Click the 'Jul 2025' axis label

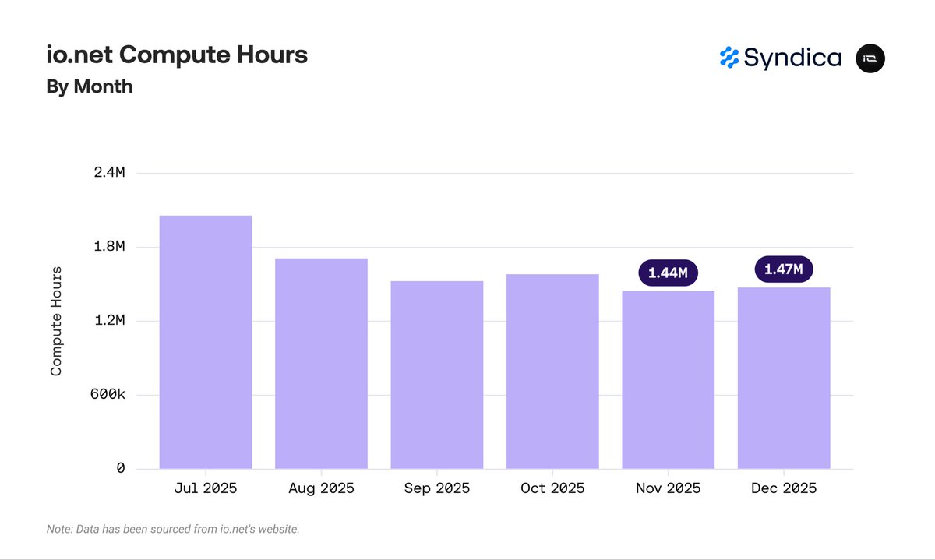pyautogui.click(x=206, y=488)
